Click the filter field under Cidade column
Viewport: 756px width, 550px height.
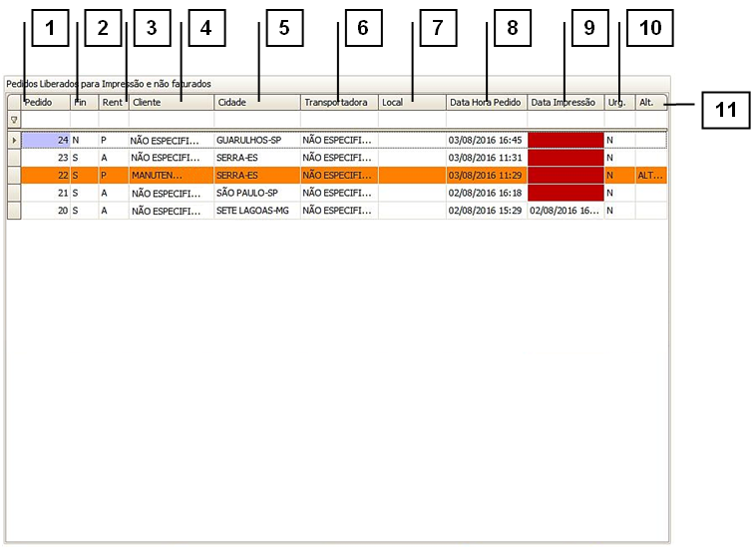coord(256,119)
